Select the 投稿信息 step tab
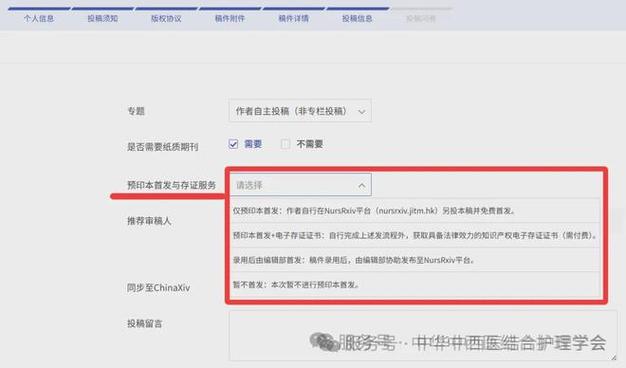The width and height of the screenshot is (626, 368). (357, 18)
